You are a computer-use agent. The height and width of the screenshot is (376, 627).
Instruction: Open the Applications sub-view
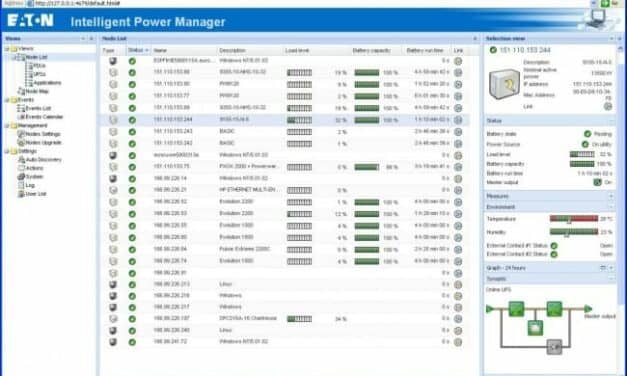pyautogui.click(x=47, y=83)
